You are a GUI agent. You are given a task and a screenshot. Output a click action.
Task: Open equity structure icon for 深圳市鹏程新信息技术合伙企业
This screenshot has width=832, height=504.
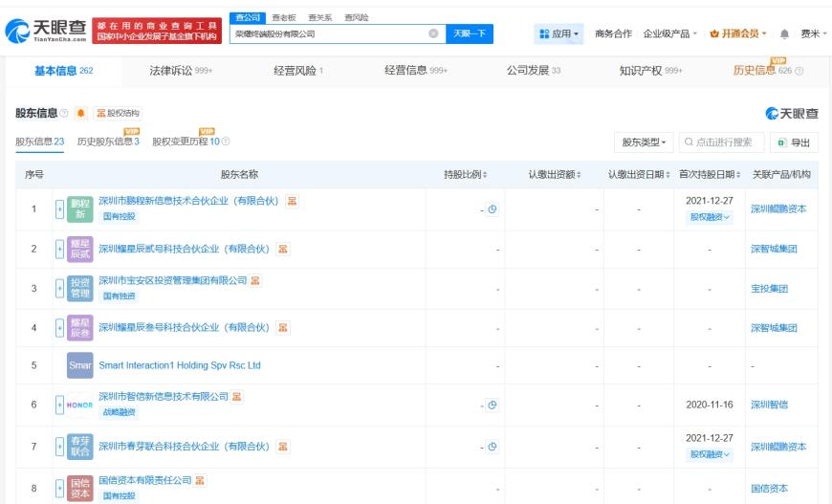[292, 201]
